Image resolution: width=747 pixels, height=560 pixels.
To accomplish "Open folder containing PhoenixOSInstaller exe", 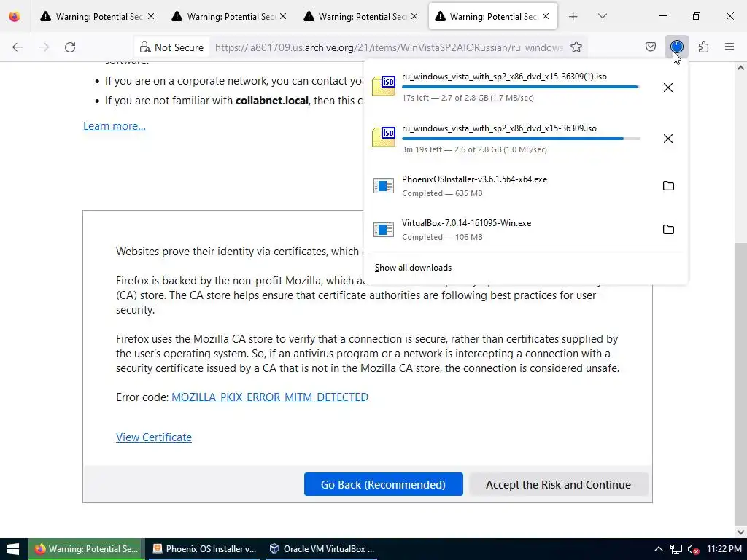I will click(x=668, y=186).
